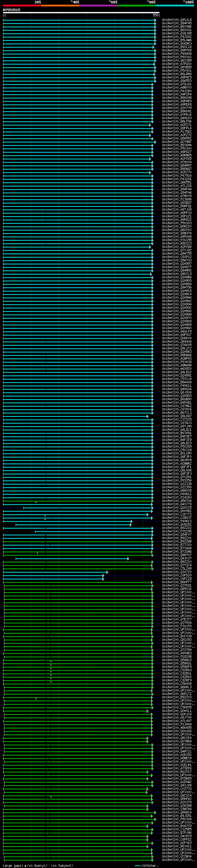Click the yellow gap triangle in the Large gaps legend
The image size is (197, 868).
click(25, 865)
